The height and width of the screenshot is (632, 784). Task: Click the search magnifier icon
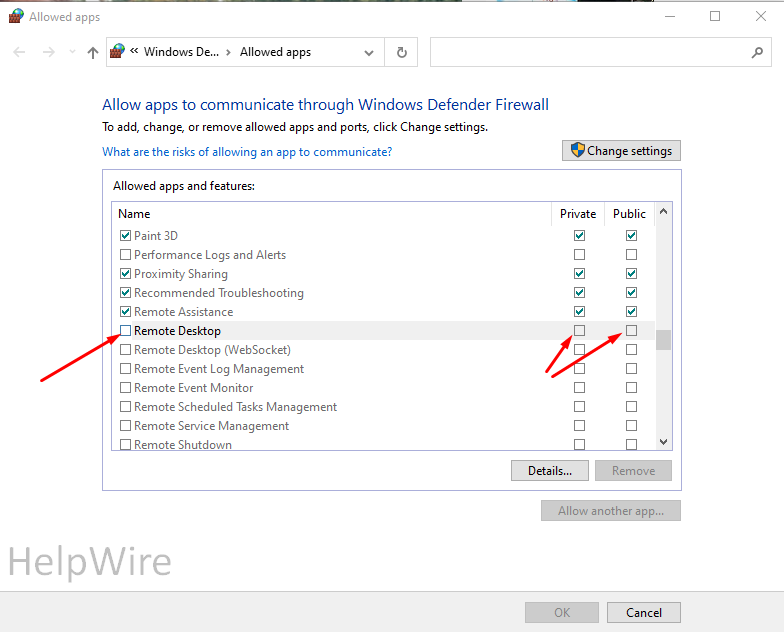pos(757,52)
